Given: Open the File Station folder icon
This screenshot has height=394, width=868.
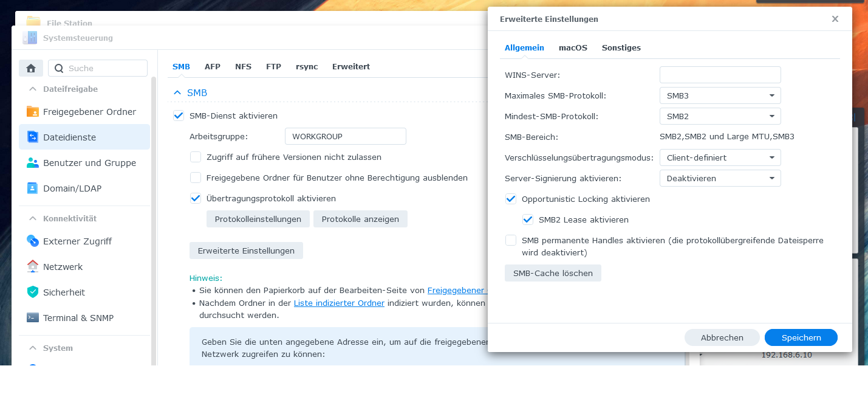Looking at the screenshot, I should [33, 22].
